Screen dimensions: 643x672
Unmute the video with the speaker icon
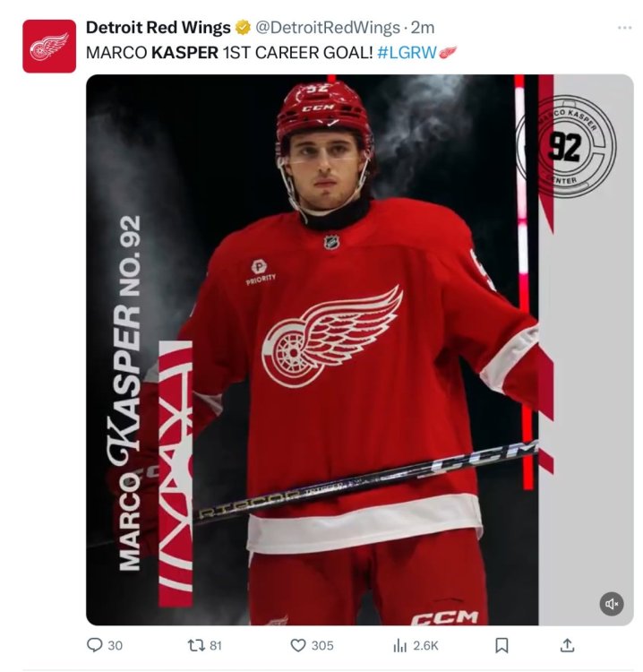click(x=612, y=604)
